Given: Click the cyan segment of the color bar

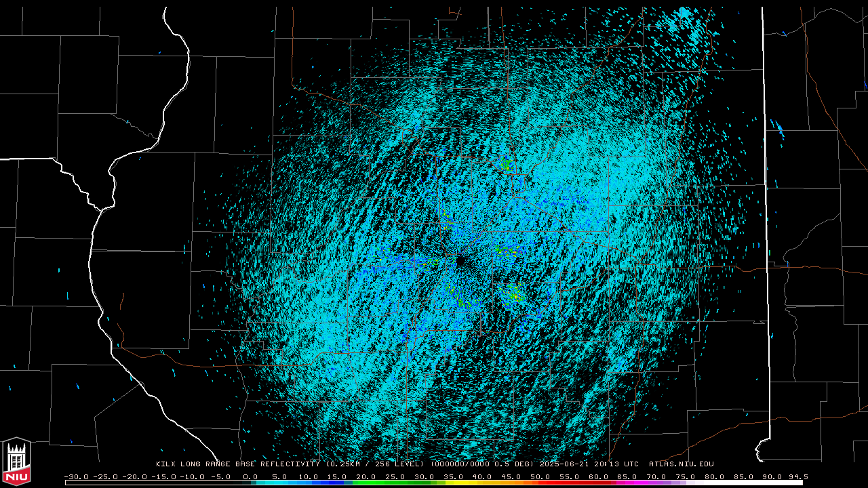Looking at the screenshot, I should [271, 483].
